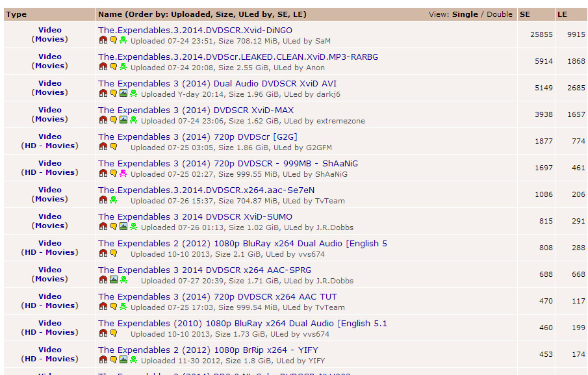This screenshot has height=375, width=588.
Task: Click magnet icon for 720p DVDScr [G2G]
Action: pos(103,147)
